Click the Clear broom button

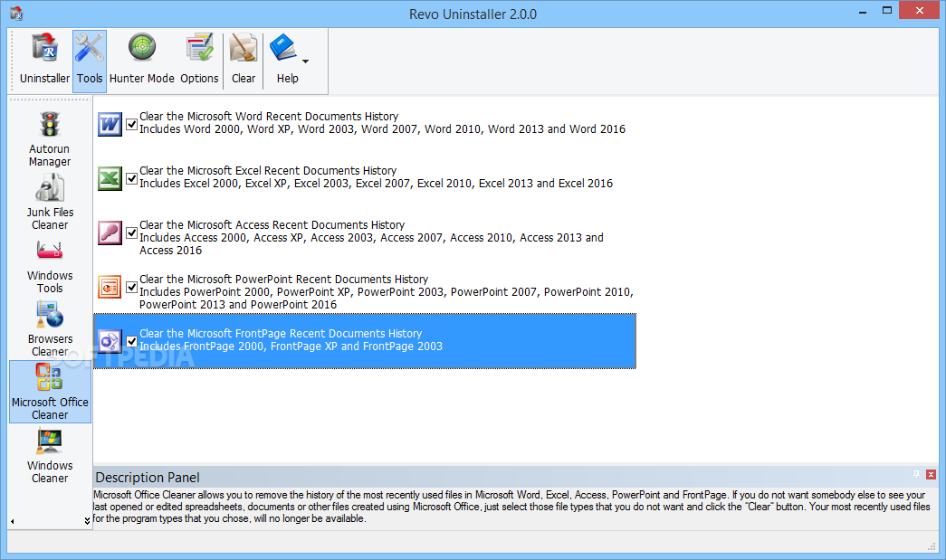244,61
